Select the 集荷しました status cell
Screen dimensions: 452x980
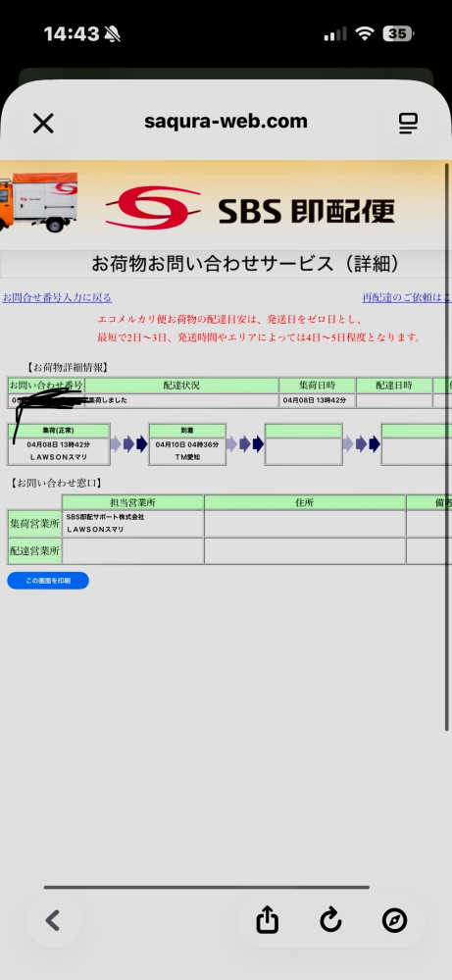pos(181,400)
